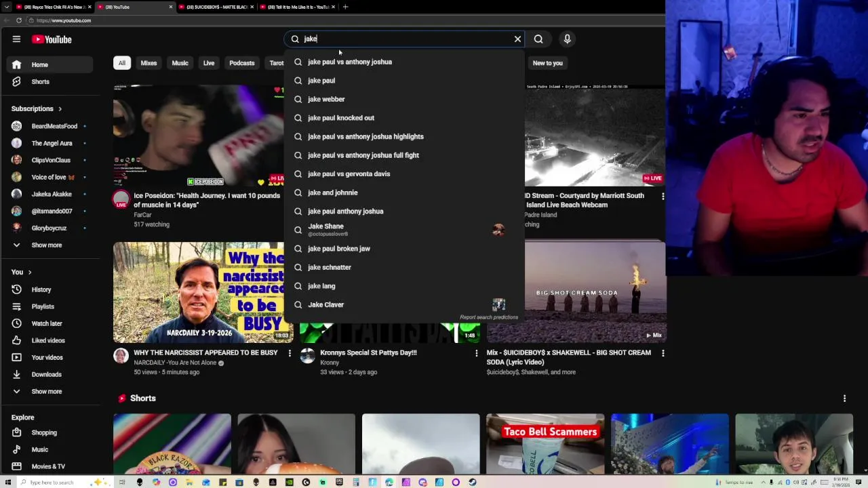
Task: Open Movies & TV under Explore
Action: (x=50, y=466)
